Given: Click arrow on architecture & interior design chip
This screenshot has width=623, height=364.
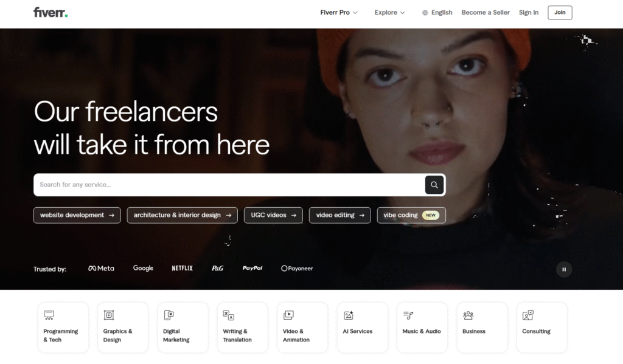Looking at the screenshot, I should (x=229, y=215).
